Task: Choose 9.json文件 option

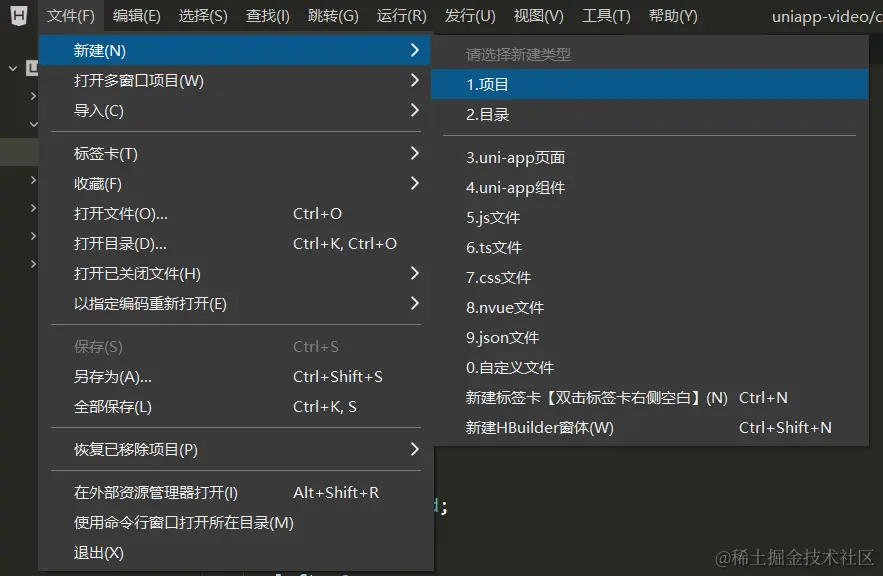Action: (x=649, y=338)
